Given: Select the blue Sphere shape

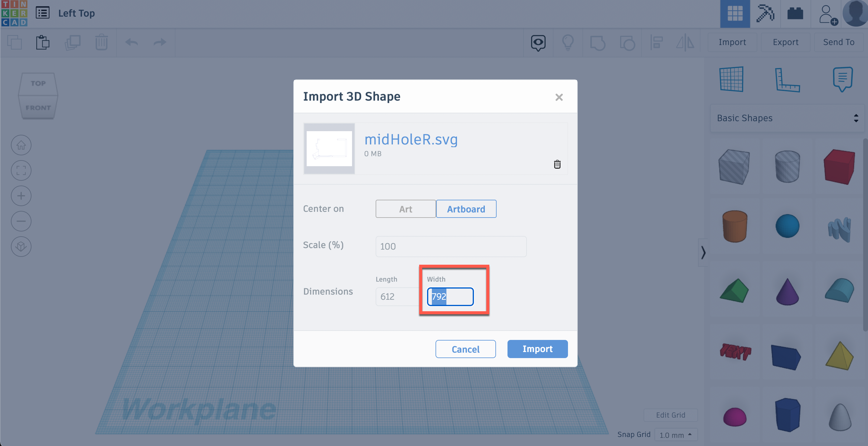Looking at the screenshot, I should point(787,226).
